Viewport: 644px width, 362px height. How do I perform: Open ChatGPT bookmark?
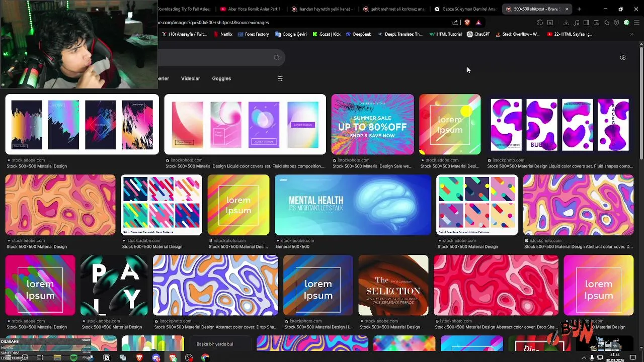478,34
